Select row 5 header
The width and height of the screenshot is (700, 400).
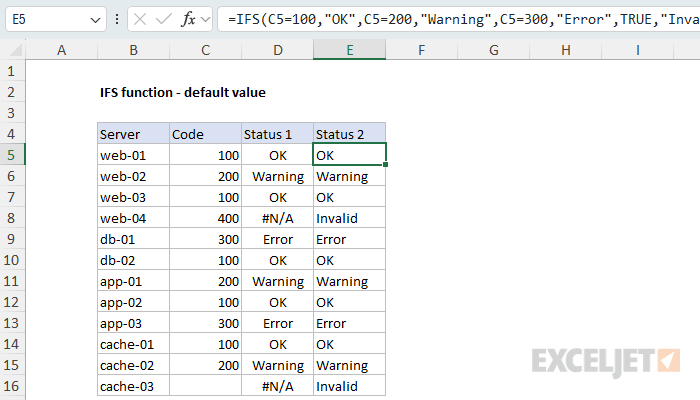pos(12,155)
